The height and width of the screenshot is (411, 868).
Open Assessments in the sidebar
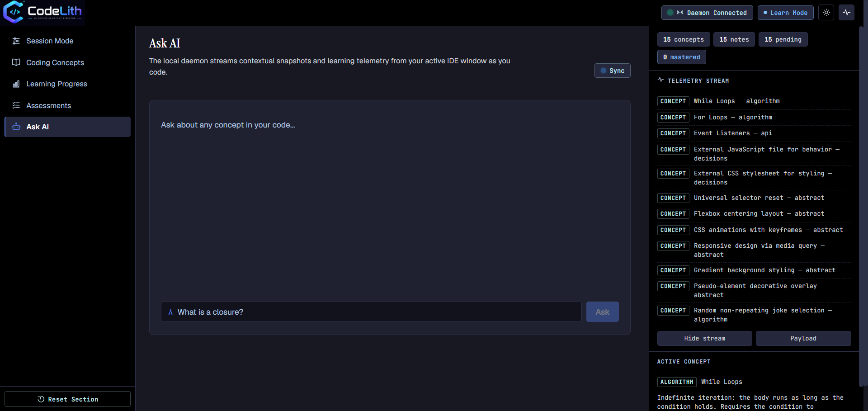click(67, 105)
